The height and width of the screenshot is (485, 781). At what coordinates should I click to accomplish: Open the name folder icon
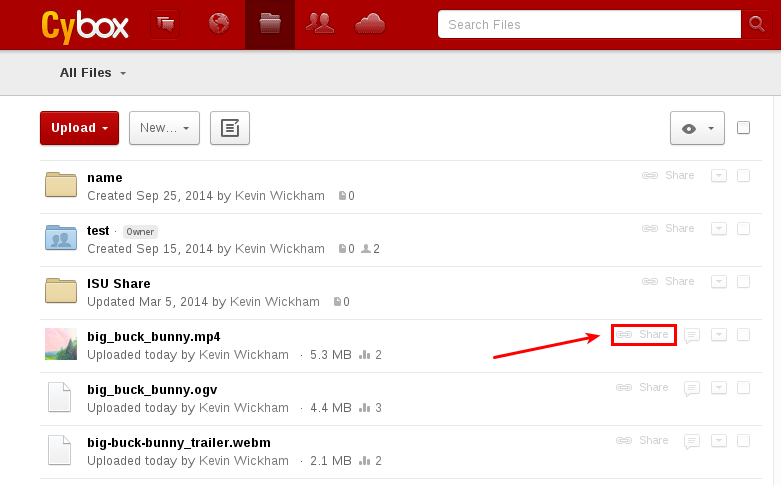[x=61, y=185]
